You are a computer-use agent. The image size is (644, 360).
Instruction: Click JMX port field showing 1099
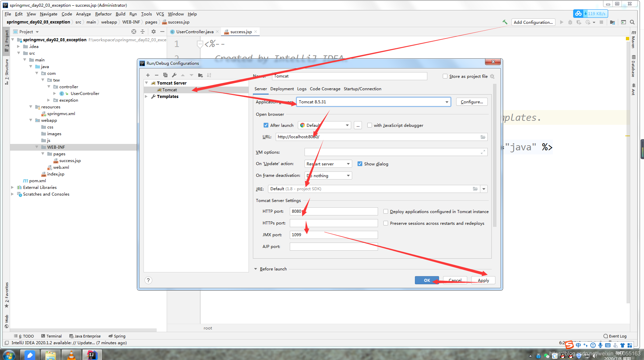click(x=334, y=235)
